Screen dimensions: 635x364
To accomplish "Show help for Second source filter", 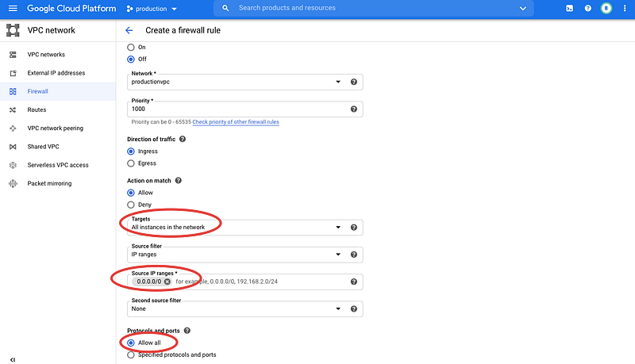I will click(353, 308).
